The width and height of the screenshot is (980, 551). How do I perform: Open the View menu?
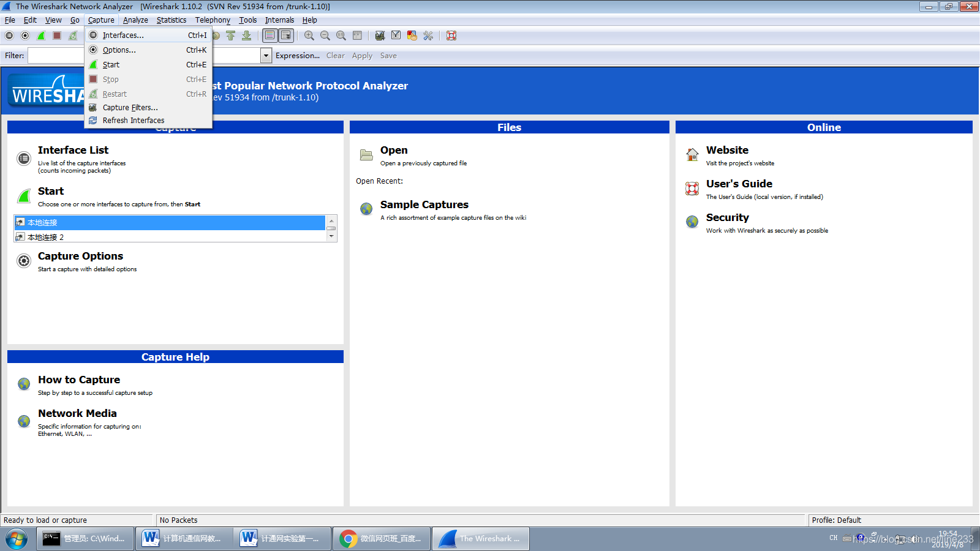click(x=53, y=20)
